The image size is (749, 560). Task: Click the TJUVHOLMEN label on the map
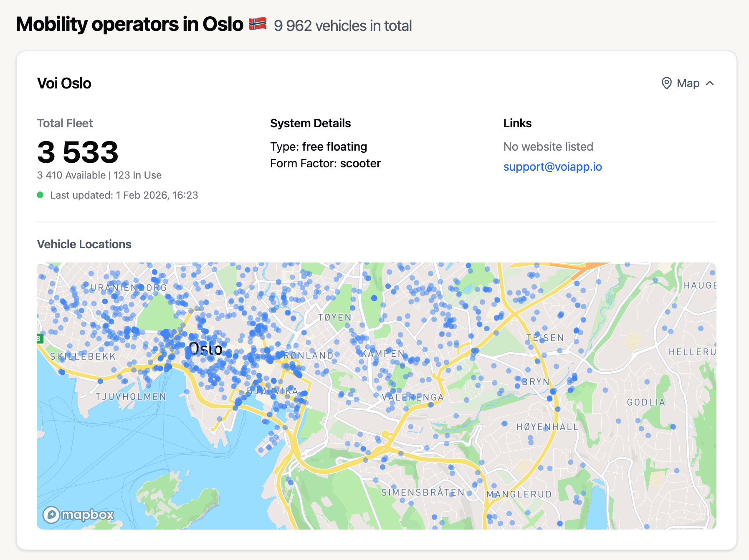point(131,397)
